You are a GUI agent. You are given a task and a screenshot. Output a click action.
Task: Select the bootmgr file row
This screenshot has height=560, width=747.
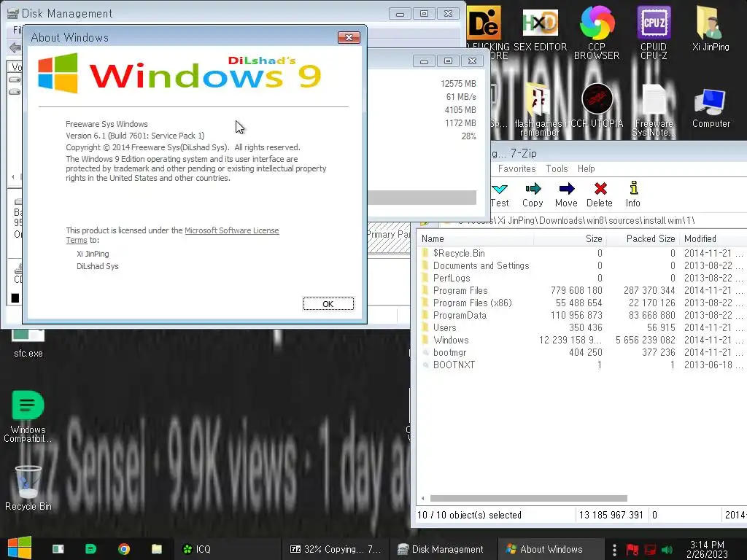point(581,352)
